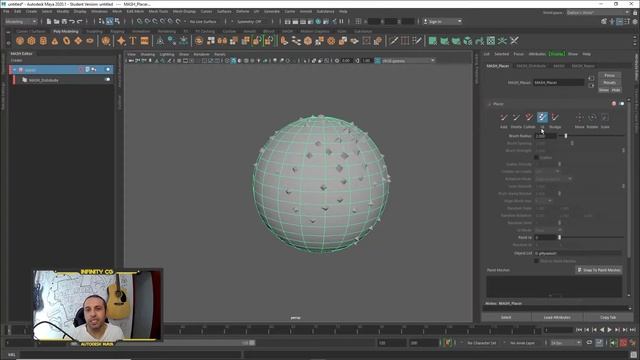Click the red Auto Keyframe icon
640x360 pixels.
623,343
